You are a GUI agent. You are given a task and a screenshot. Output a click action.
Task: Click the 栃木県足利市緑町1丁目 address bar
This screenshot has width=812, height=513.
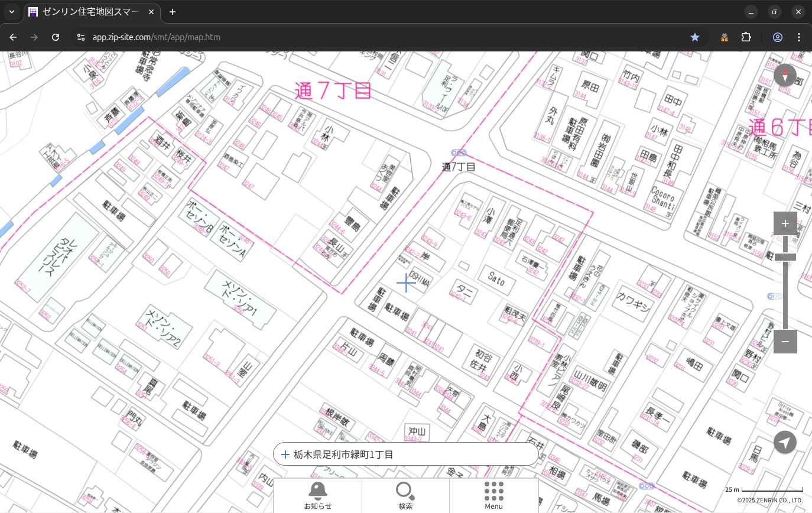(x=405, y=454)
